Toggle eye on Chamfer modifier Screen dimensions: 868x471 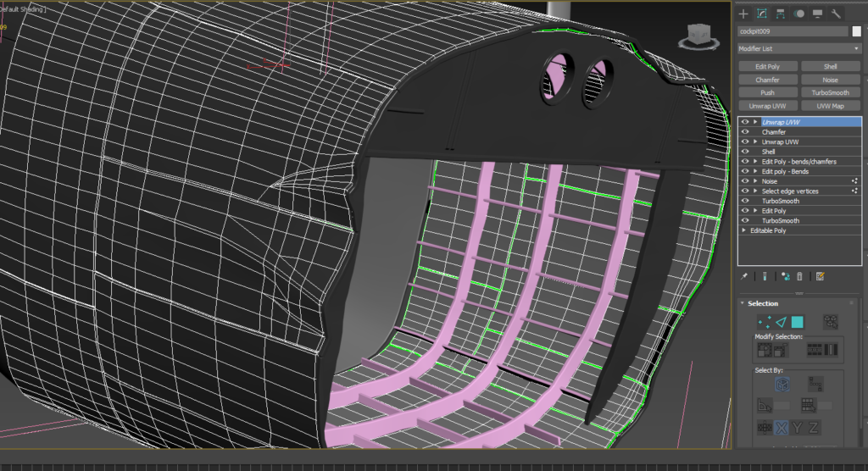(x=745, y=131)
